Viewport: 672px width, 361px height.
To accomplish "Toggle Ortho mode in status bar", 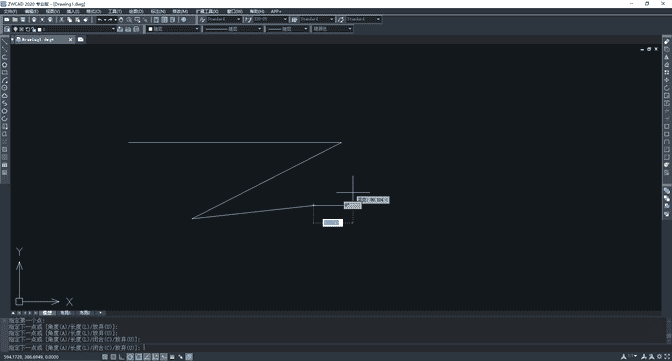I will click(x=122, y=357).
